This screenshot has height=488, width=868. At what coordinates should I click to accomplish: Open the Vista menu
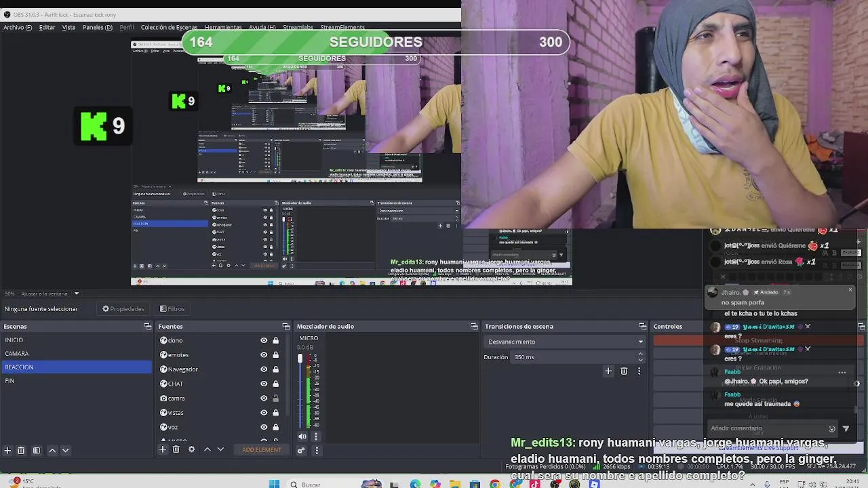pos(68,27)
